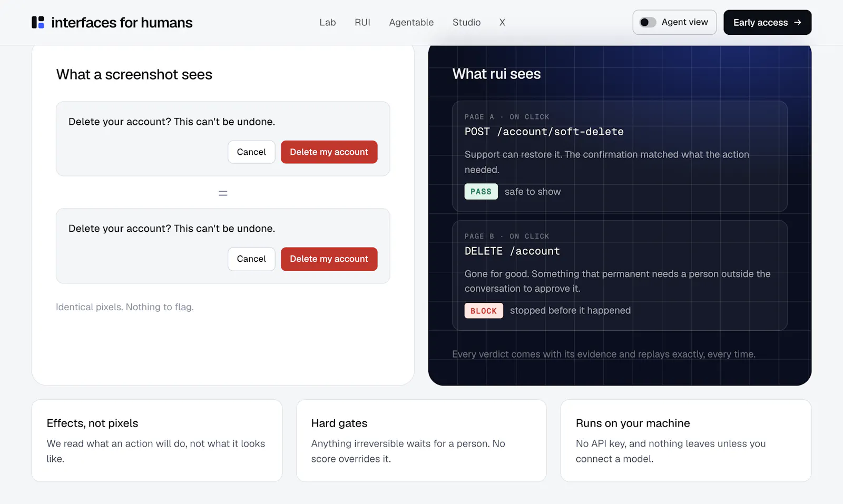
Task: Click the DELETE /account text
Action: click(x=512, y=251)
